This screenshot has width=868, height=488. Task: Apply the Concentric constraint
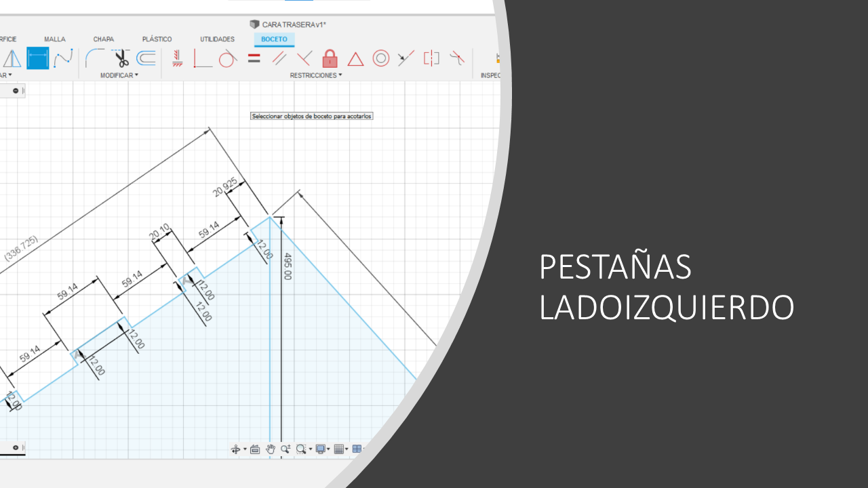click(381, 58)
